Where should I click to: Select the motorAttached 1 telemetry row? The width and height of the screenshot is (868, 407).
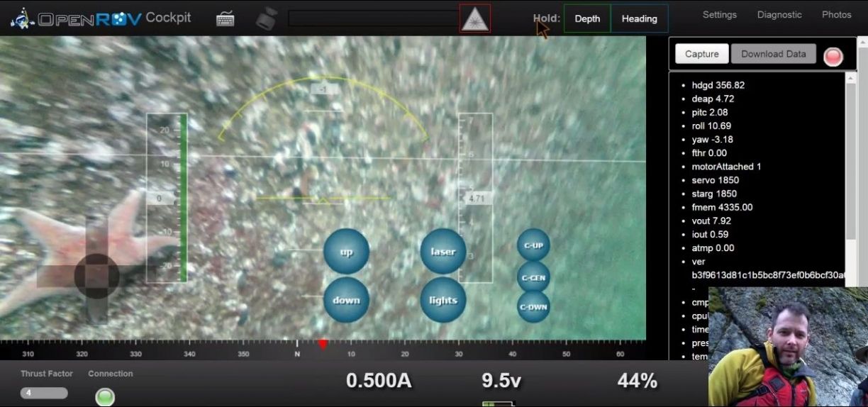(726, 167)
